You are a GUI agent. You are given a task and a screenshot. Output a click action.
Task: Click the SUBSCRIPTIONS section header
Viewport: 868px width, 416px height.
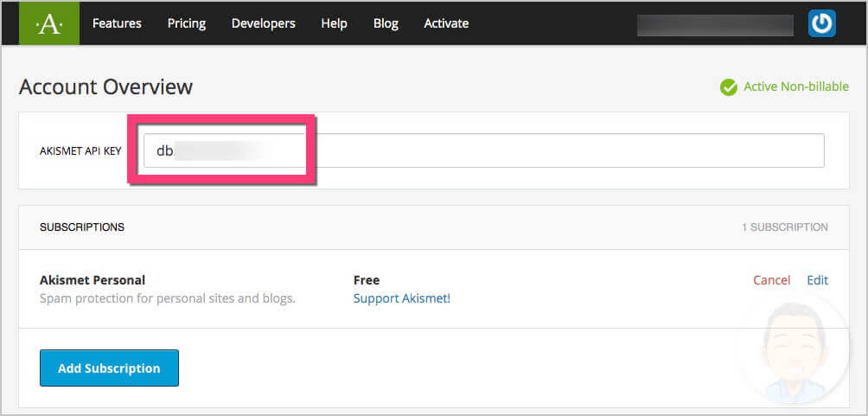click(82, 227)
